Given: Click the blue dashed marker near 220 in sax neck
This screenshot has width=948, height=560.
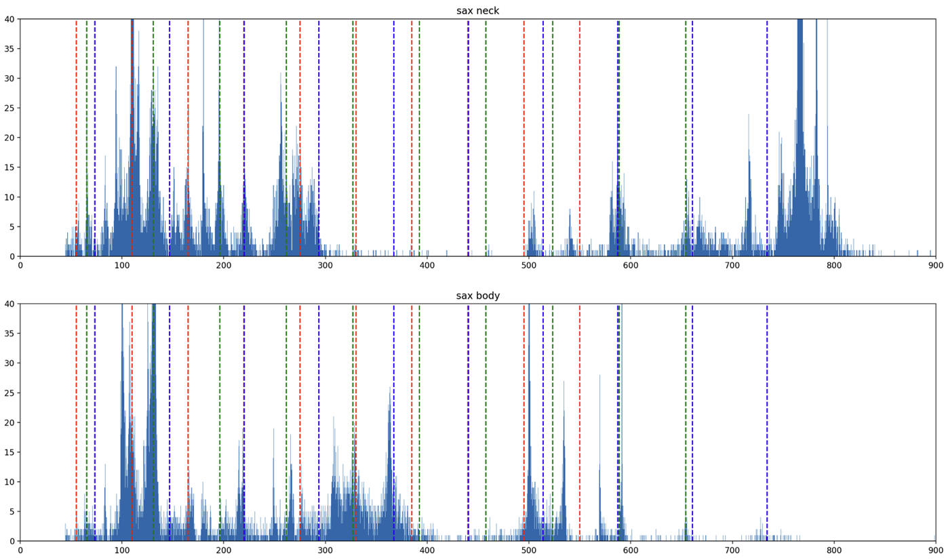Looking at the screenshot, I should point(244,136).
